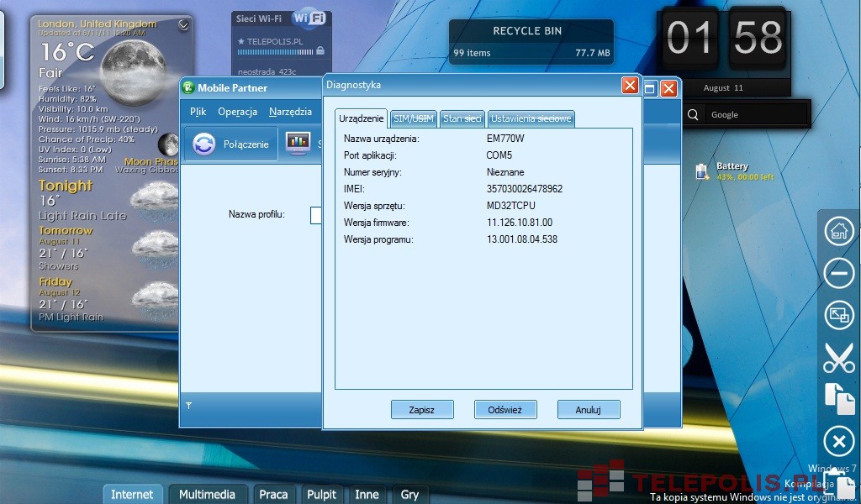Image resolution: width=861 pixels, height=504 pixels.
Task: Open the Narzędzia menu in Mobile Partner
Action: (290, 112)
